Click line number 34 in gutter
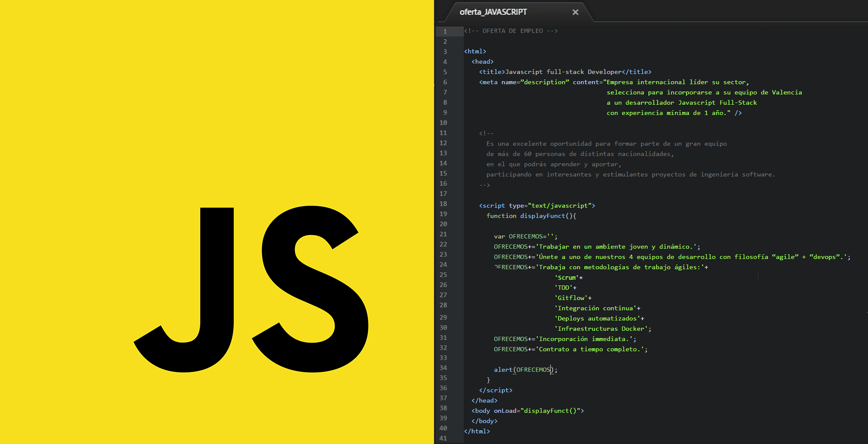 pos(443,368)
